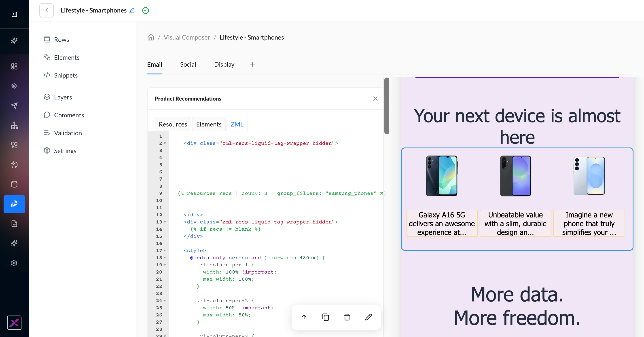Click the middle purple phone image
644x337 pixels.
515,176
